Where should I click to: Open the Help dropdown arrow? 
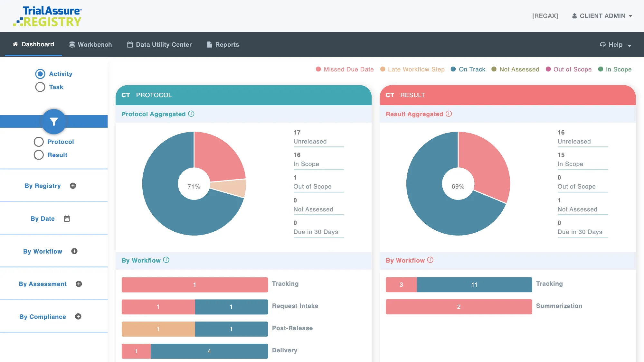click(630, 45)
